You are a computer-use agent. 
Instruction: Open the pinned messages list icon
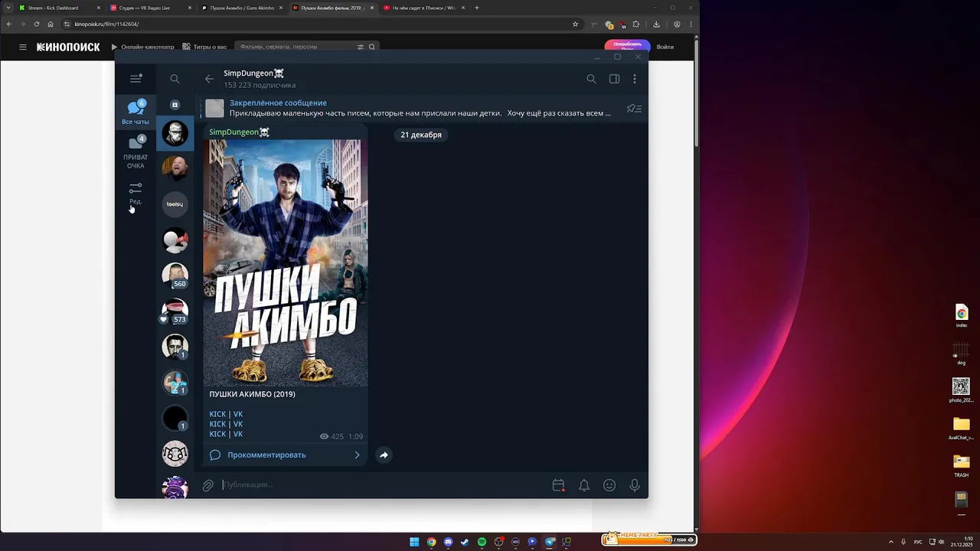(634, 109)
